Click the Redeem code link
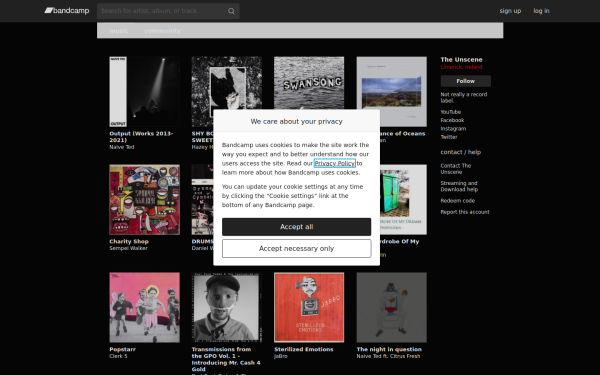The width and height of the screenshot is (600, 375). pos(457,201)
